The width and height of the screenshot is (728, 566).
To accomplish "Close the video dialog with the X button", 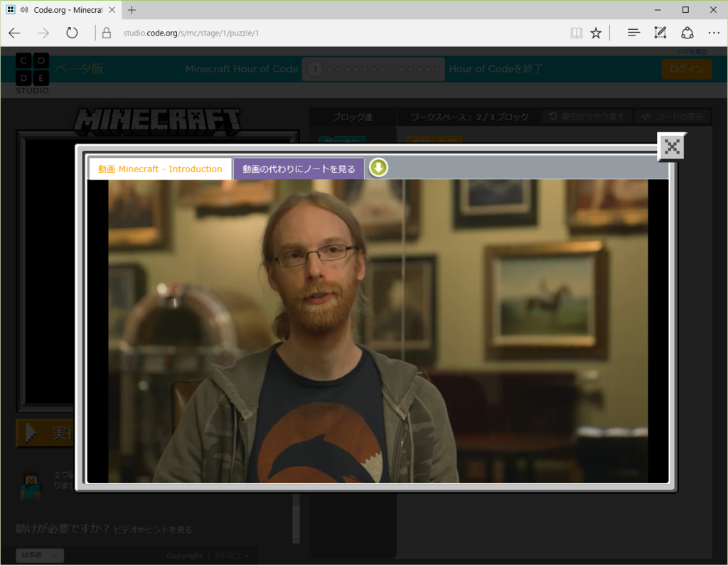I will tap(671, 146).
